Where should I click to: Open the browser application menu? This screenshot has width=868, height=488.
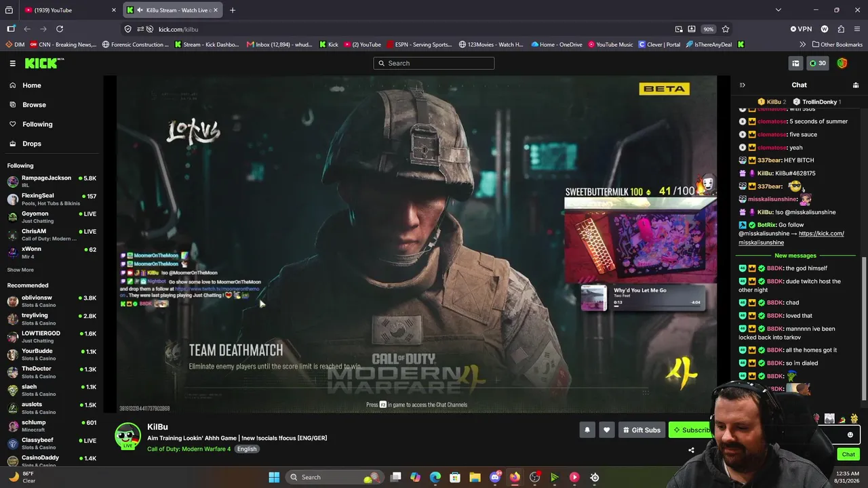pyautogui.click(x=856, y=29)
